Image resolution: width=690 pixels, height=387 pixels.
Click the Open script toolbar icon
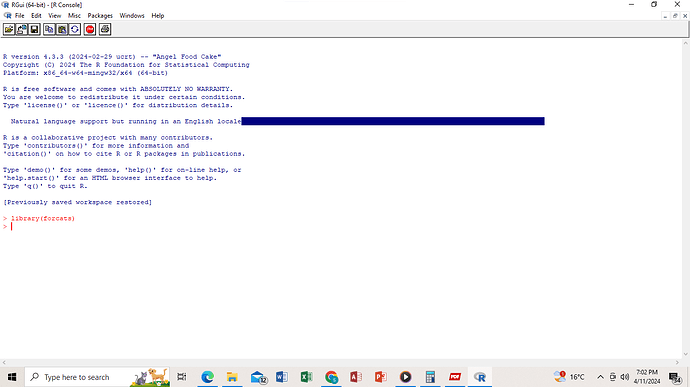9,29
